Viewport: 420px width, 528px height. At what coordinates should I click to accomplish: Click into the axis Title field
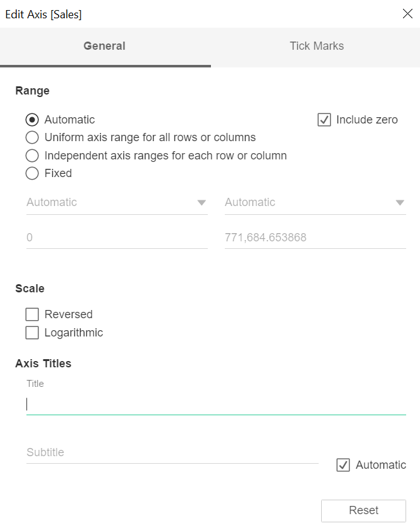(216, 404)
